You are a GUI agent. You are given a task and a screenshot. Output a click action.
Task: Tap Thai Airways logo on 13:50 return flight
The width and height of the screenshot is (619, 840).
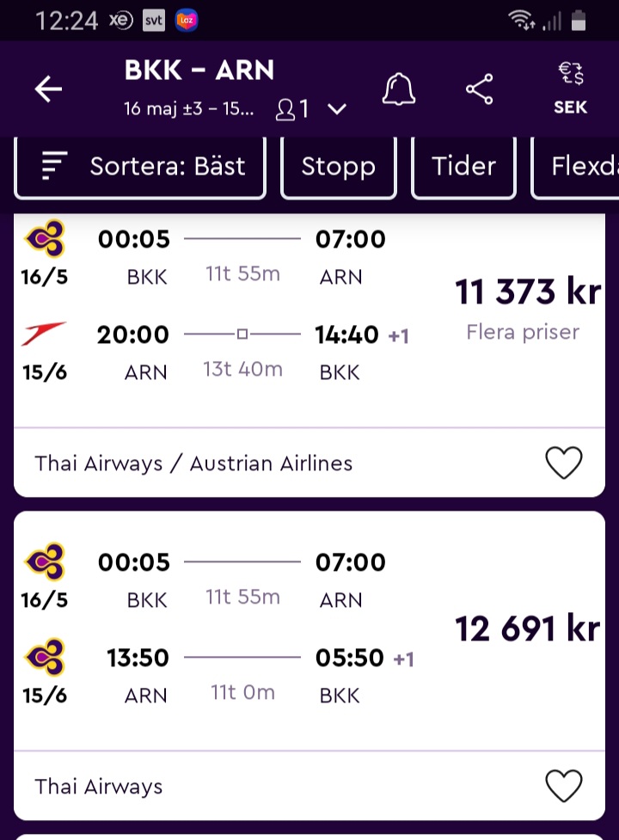(x=44, y=658)
